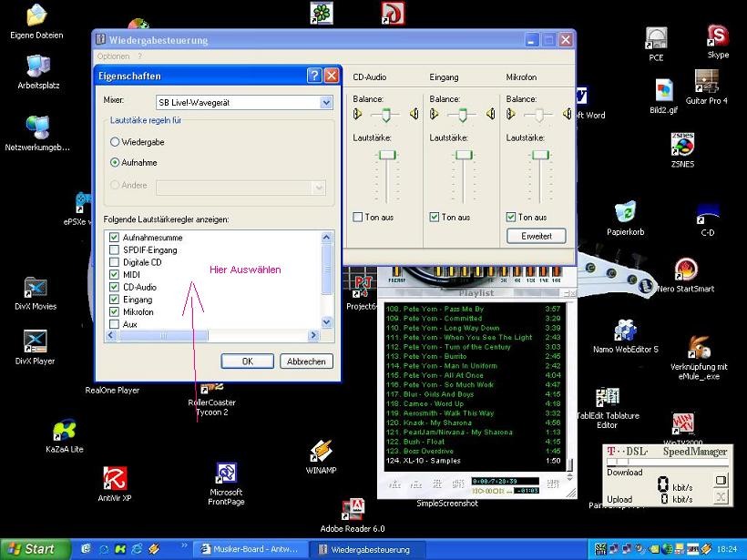Screen dimensions: 747x560
Task: Click the horizontal scrollbar right arrow in the list
Action: pos(313,335)
